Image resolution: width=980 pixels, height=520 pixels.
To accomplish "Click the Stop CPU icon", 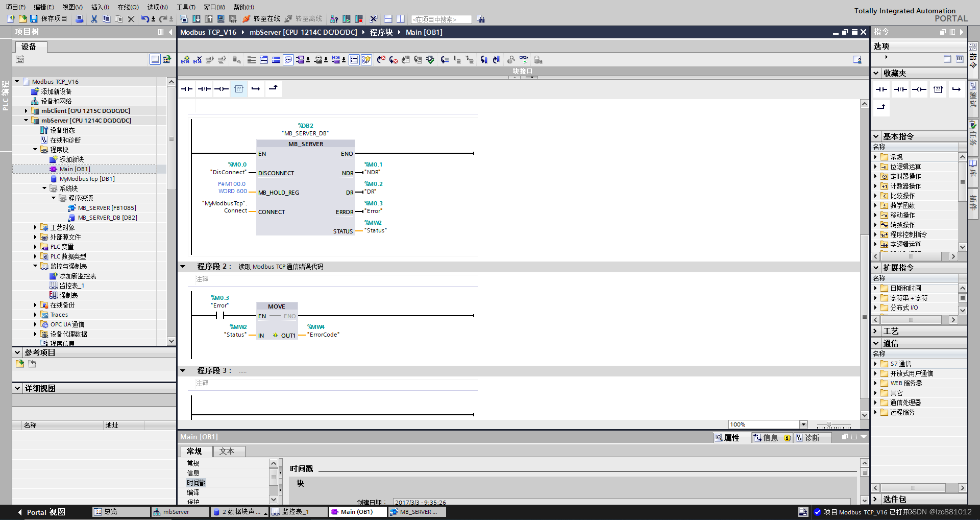I will [359, 19].
